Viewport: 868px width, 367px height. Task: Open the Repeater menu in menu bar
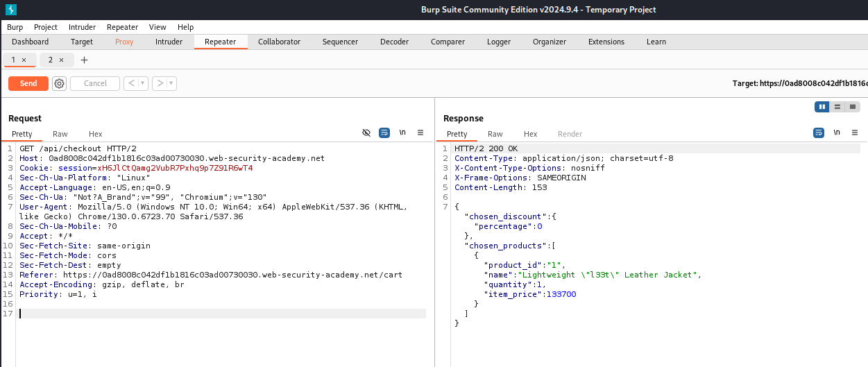click(x=122, y=27)
